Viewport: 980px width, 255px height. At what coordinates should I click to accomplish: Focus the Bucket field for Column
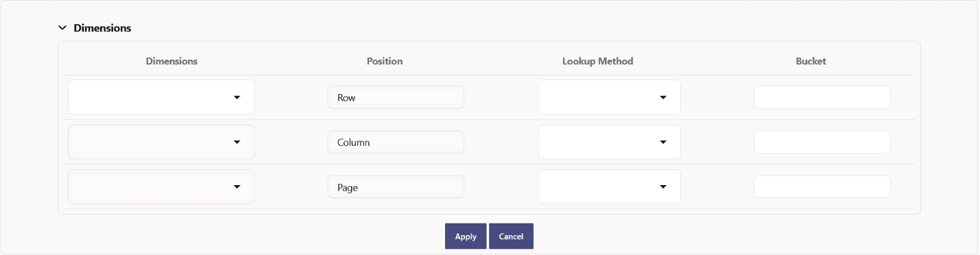tap(822, 142)
